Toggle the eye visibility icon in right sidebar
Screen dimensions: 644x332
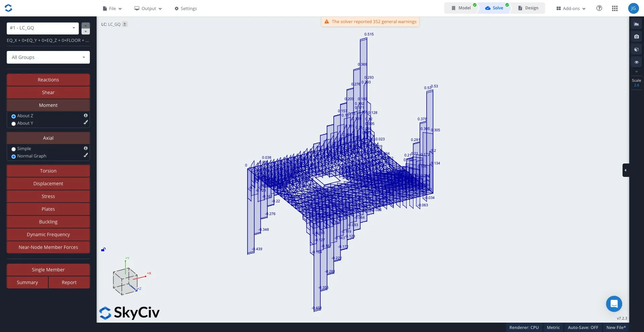(x=636, y=62)
